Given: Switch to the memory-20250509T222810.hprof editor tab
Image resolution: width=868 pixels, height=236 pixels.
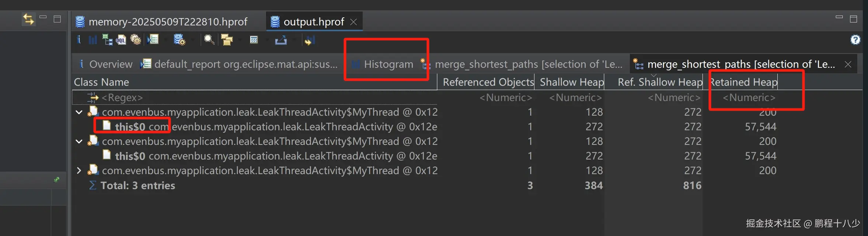Looking at the screenshot, I should point(168,22).
